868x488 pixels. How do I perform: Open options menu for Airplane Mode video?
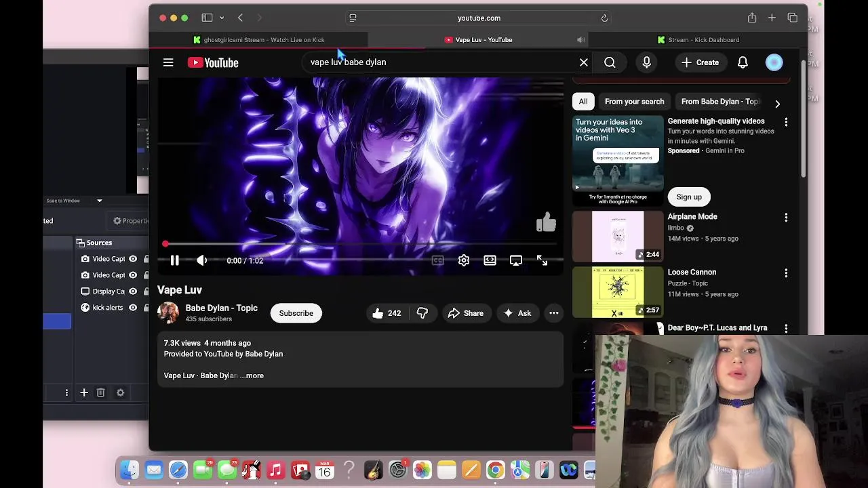pyautogui.click(x=786, y=218)
